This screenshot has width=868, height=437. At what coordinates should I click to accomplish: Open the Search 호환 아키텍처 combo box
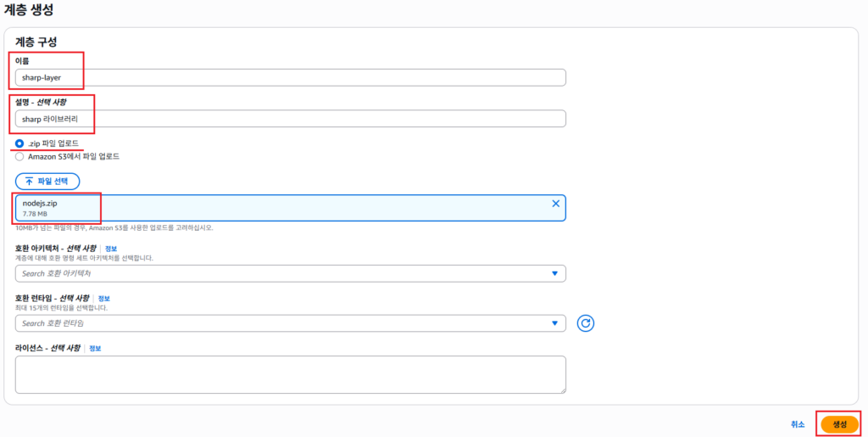click(280, 273)
